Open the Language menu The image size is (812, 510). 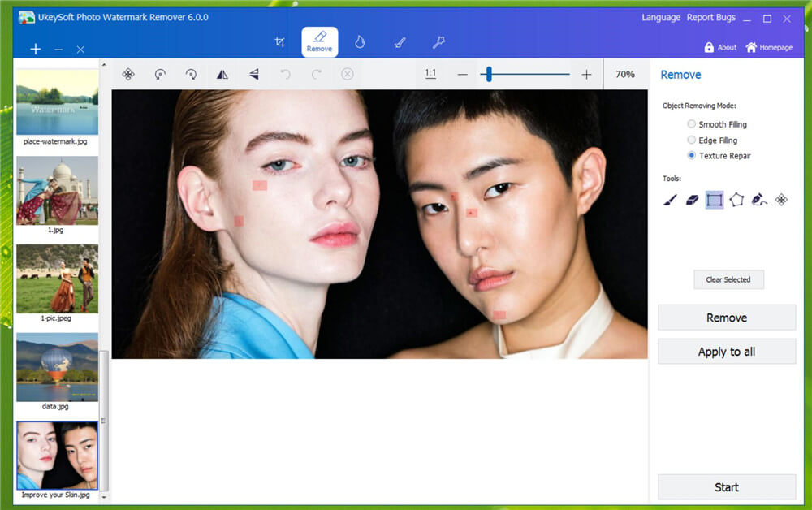(x=660, y=17)
